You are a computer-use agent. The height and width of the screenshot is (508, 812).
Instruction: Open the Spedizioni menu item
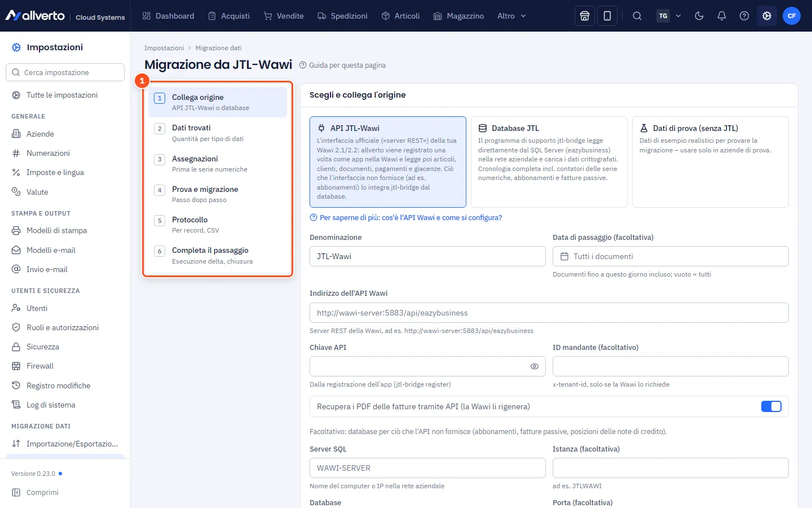(342, 16)
